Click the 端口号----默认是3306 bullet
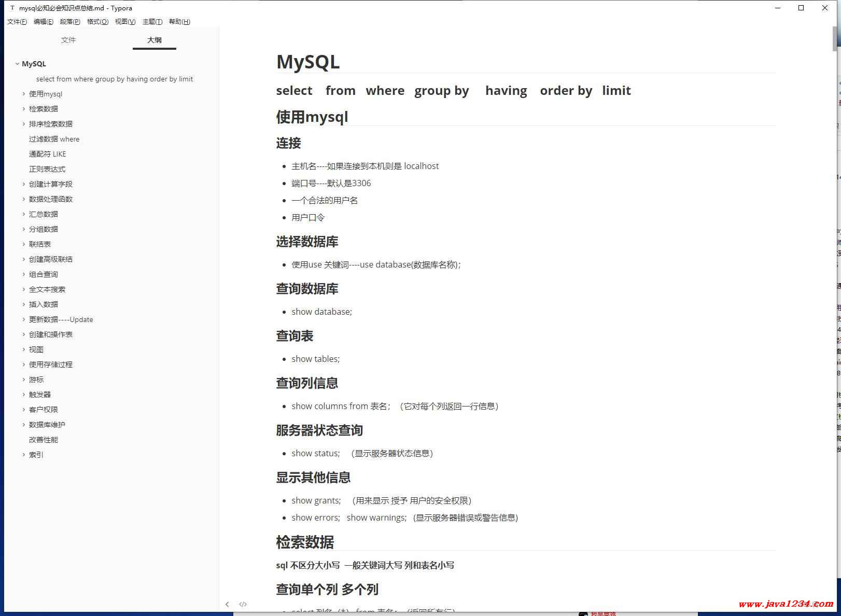 pos(331,183)
